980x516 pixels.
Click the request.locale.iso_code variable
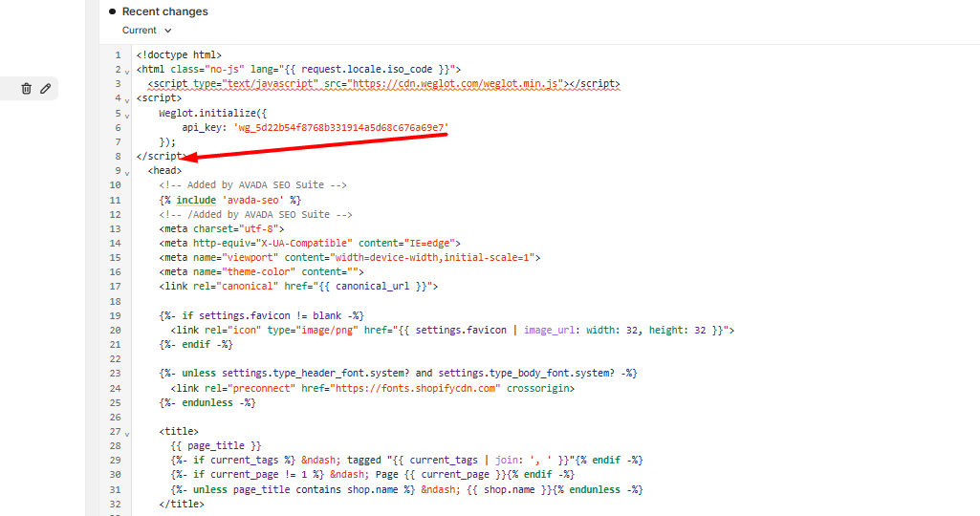[x=366, y=70]
